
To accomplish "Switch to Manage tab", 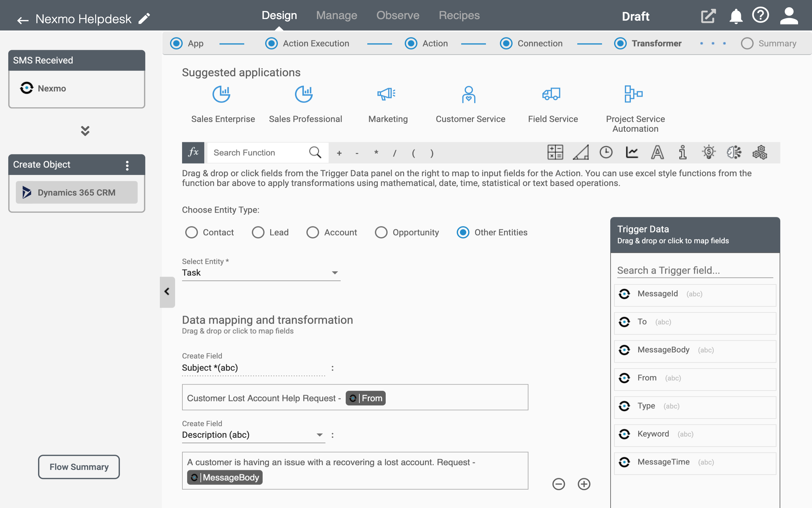I will tap(337, 16).
